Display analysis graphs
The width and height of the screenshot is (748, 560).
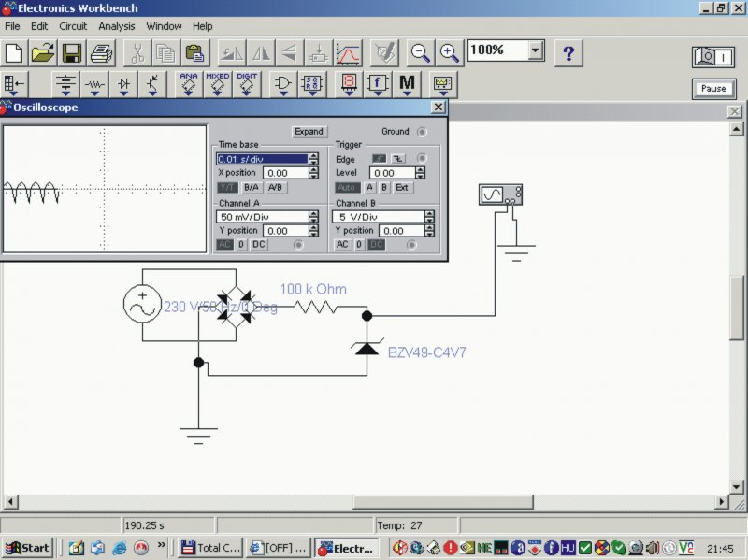click(347, 52)
